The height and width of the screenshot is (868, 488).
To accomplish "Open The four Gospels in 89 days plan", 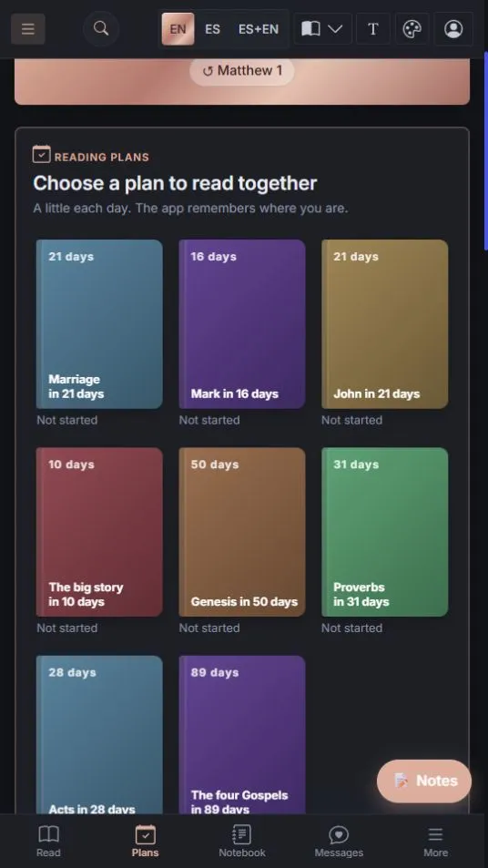I will pyautogui.click(x=242, y=734).
